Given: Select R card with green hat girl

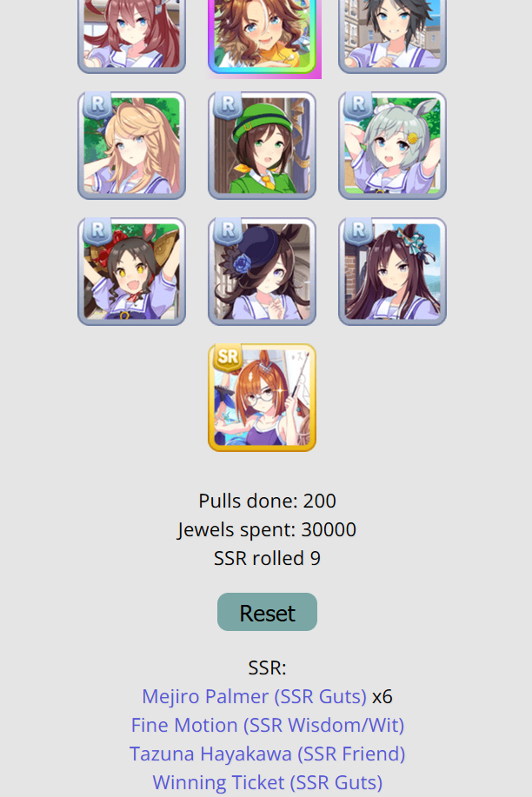Looking at the screenshot, I should pyautogui.click(x=262, y=145).
